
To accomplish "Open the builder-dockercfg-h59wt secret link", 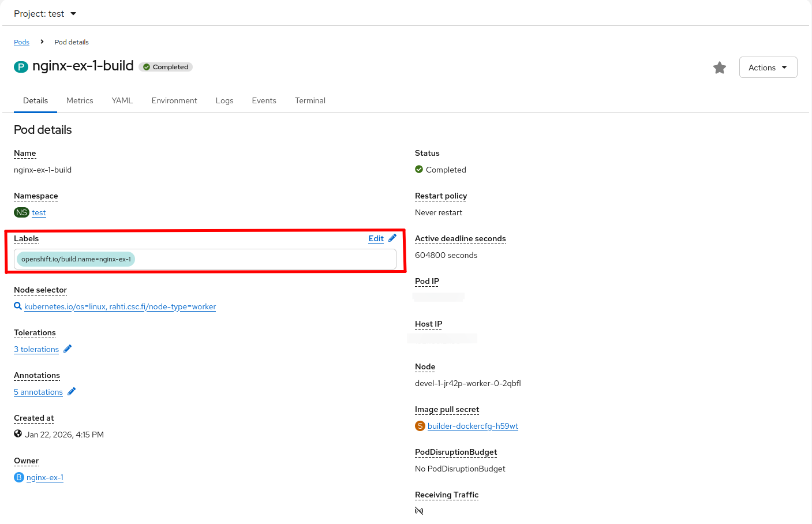I will (473, 426).
